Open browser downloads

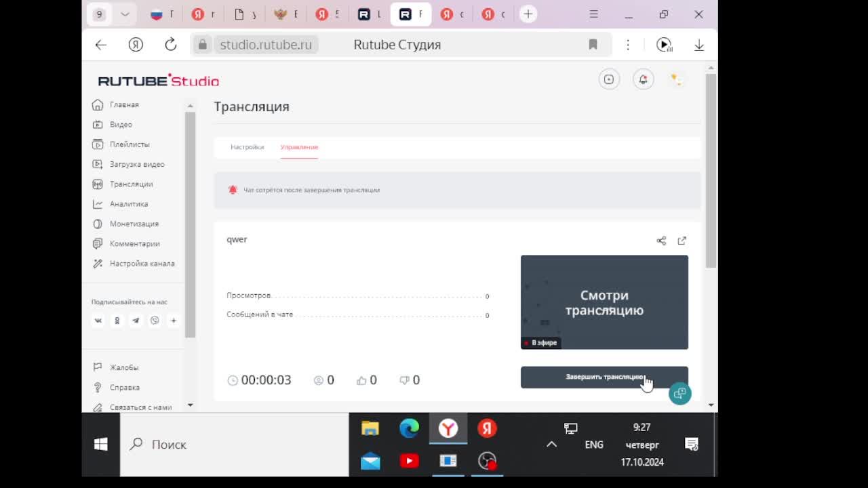[699, 45]
